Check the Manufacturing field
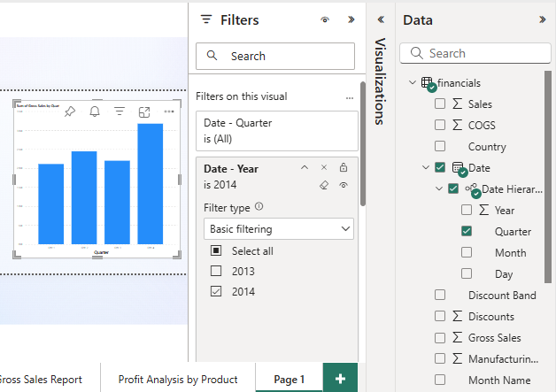This screenshot has height=392, width=556. pyautogui.click(x=440, y=358)
